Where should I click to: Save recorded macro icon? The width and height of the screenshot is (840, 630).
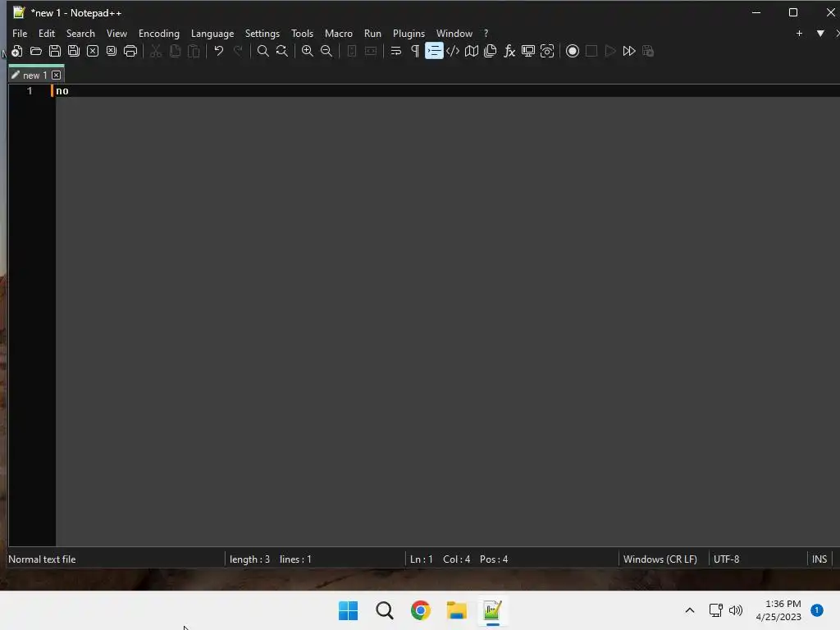click(648, 52)
